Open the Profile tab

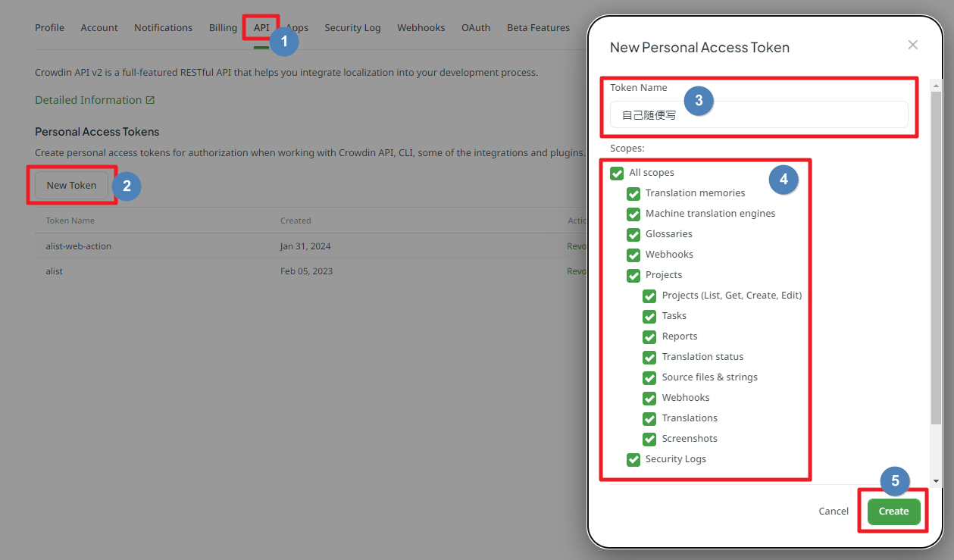pos(49,27)
